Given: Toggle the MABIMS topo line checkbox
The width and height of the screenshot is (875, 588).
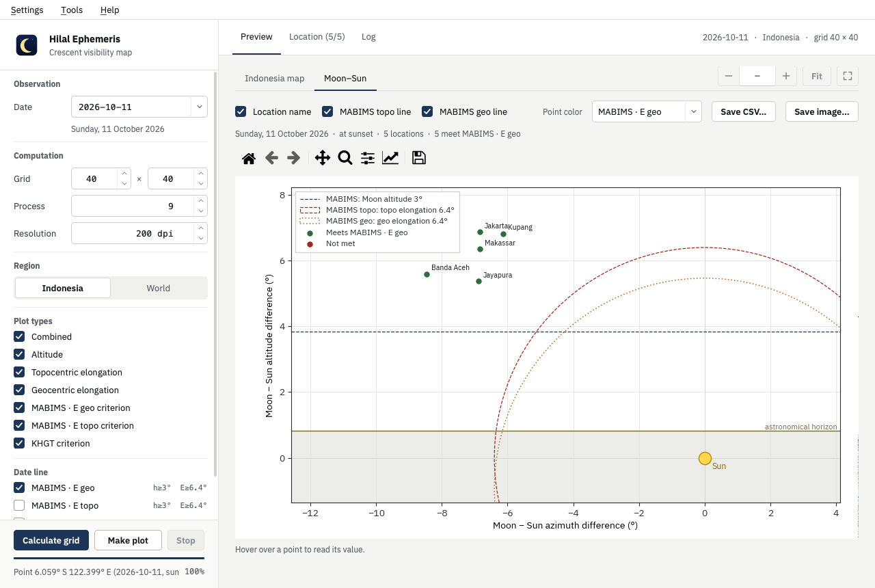Looking at the screenshot, I should [x=327, y=111].
